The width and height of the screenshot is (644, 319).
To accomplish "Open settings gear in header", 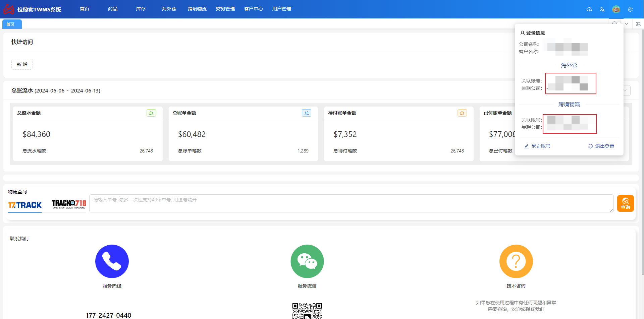I will coord(630,9).
